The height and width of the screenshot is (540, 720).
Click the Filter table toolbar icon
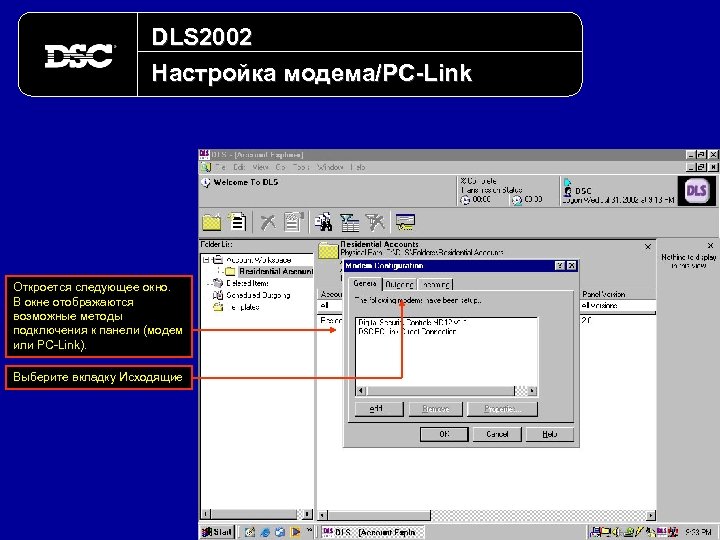point(349,222)
